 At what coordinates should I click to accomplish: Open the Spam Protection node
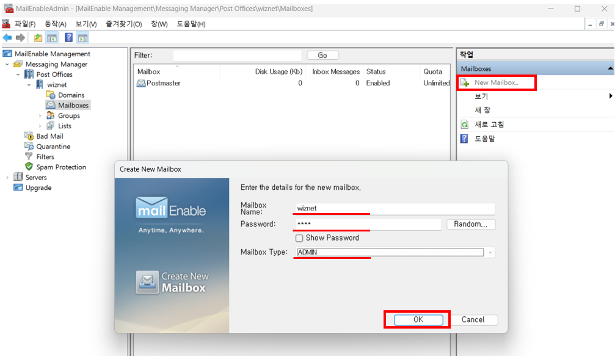tap(61, 167)
